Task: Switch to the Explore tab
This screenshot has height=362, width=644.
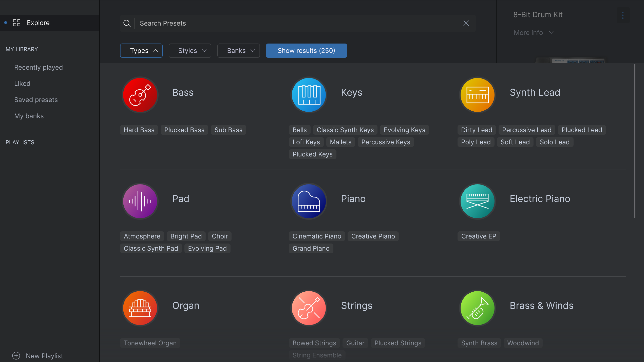Action: click(x=38, y=23)
